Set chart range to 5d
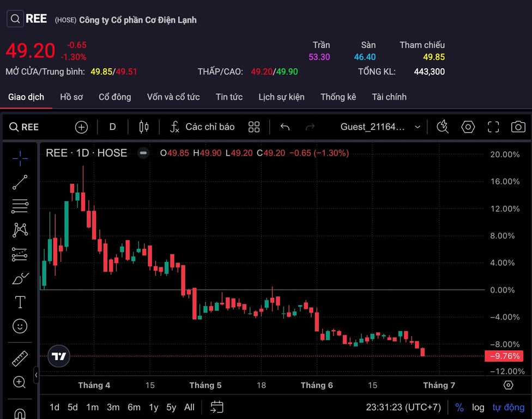 (72, 407)
